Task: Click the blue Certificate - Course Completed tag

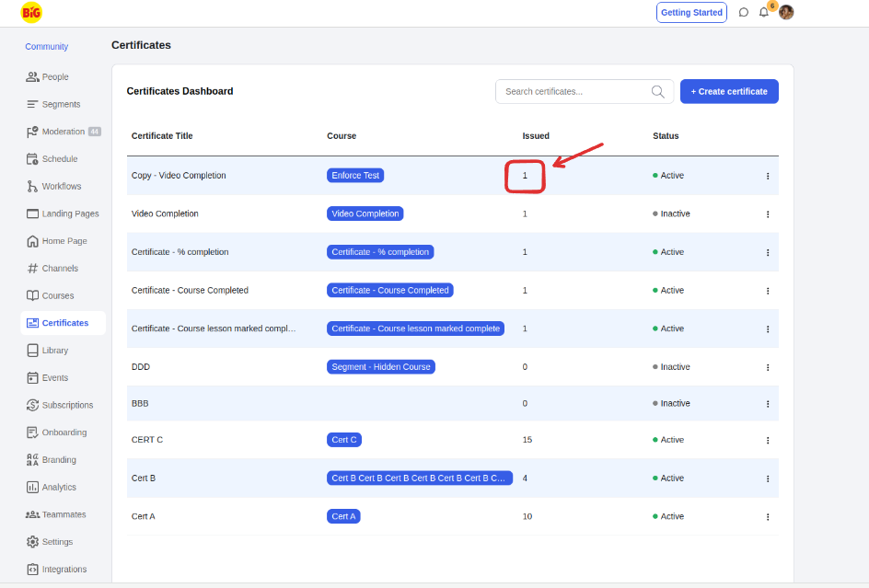Action: (390, 290)
